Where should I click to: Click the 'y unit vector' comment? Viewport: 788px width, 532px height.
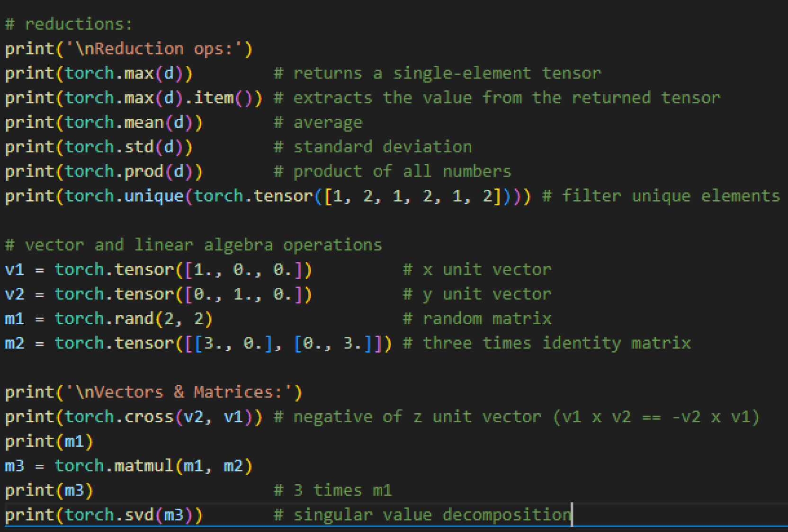487,294
